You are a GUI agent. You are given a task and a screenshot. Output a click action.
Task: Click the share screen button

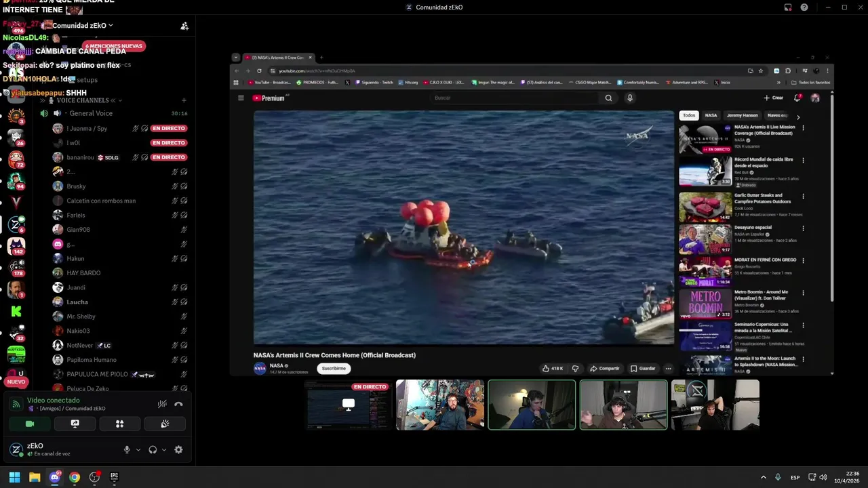click(x=75, y=424)
